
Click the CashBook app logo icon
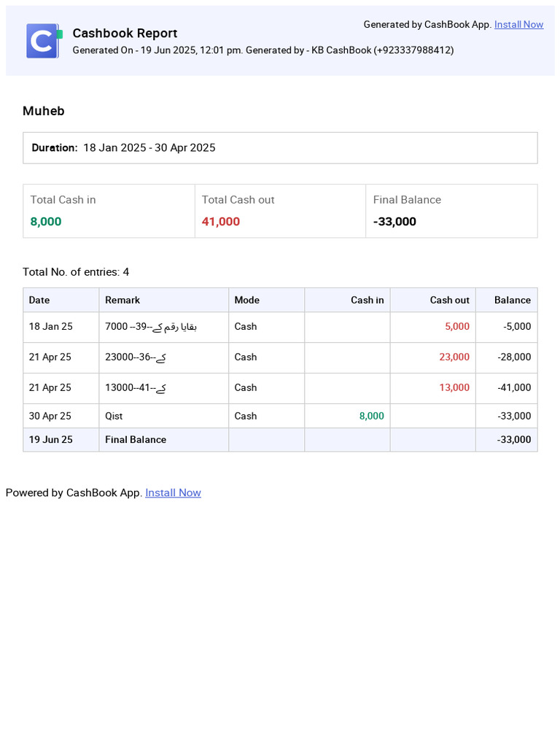(44, 41)
